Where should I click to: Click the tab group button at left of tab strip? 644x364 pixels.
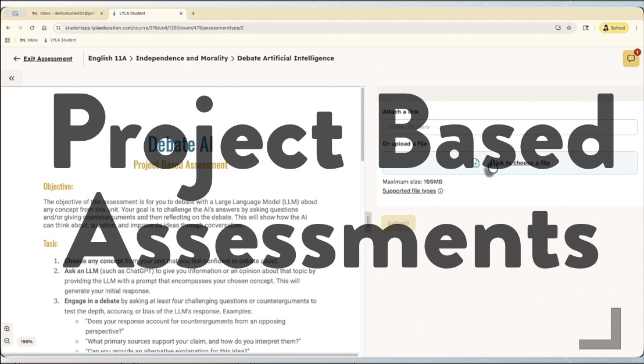[x=15, y=13]
